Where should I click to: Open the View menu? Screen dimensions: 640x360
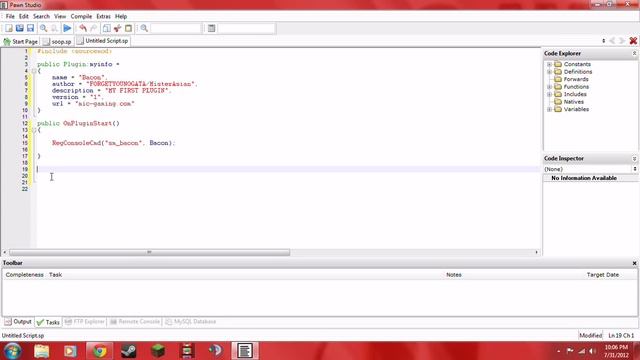[x=60, y=16]
